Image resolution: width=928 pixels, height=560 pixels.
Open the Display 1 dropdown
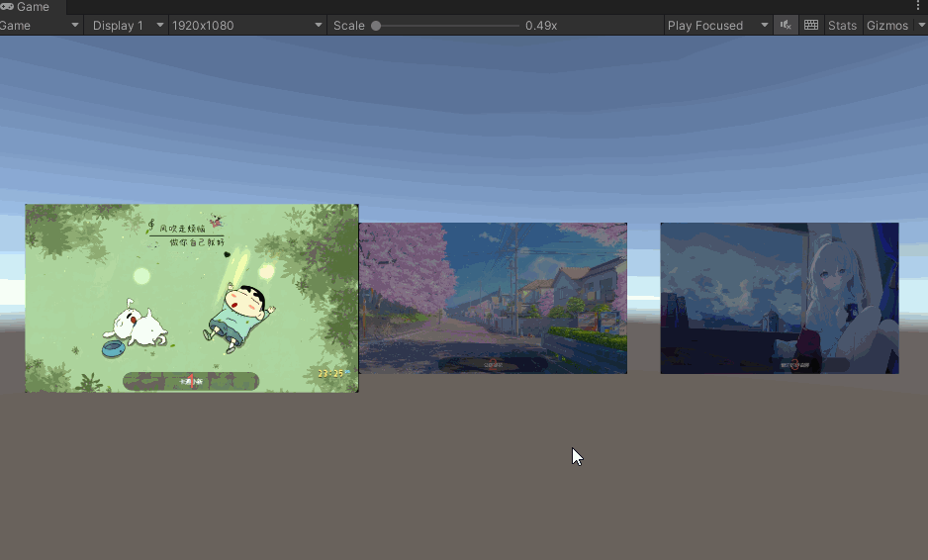pyautogui.click(x=127, y=26)
